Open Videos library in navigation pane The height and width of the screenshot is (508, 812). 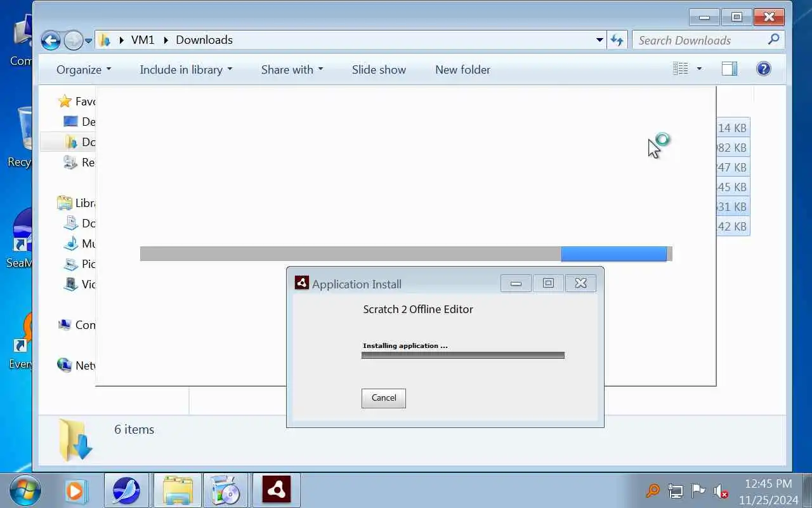click(79, 284)
